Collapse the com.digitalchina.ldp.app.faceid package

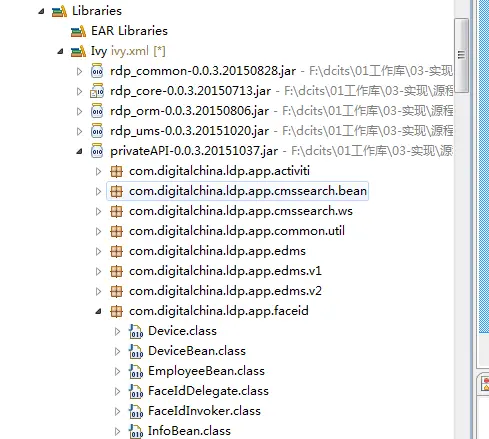pyautogui.click(x=98, y=312)
